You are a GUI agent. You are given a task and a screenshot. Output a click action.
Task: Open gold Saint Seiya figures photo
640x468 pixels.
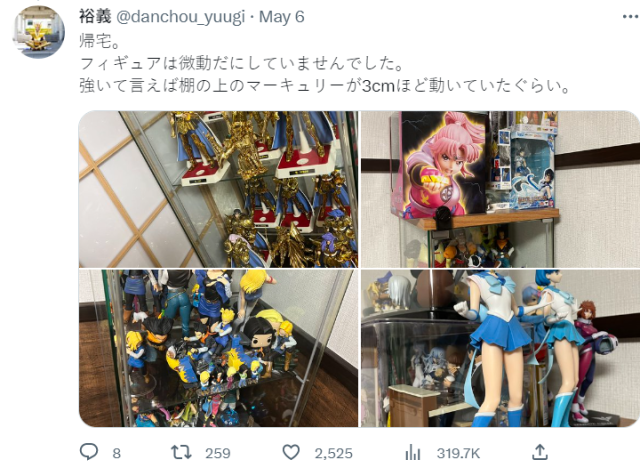click(218, 189)
